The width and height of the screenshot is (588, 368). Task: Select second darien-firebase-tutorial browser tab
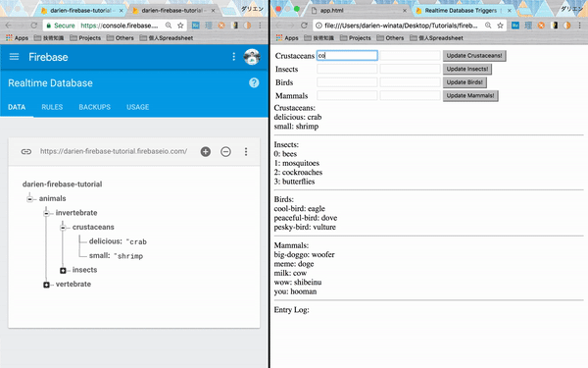tap(171, 11)
